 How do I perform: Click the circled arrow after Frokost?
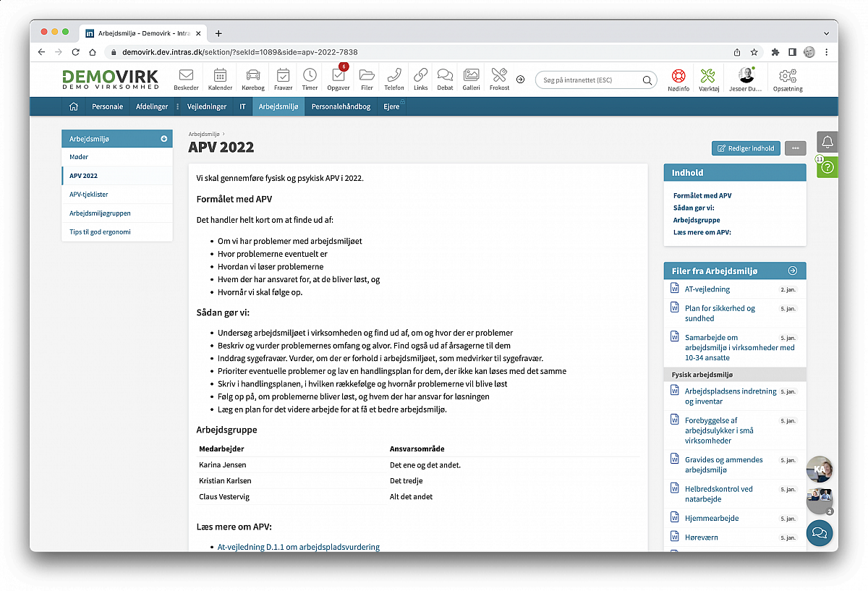point(520,79)
